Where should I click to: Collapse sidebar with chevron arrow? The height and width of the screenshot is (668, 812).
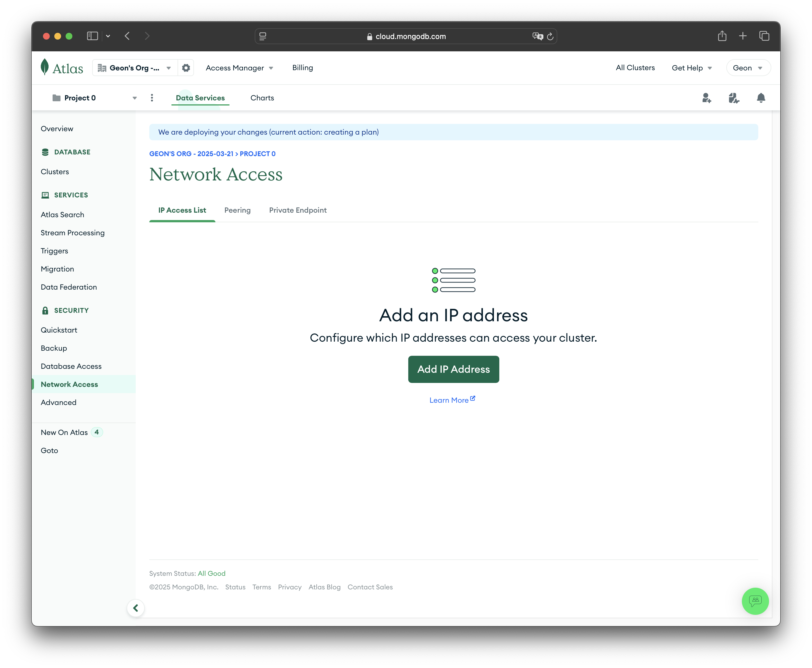(x=135, y=608)
